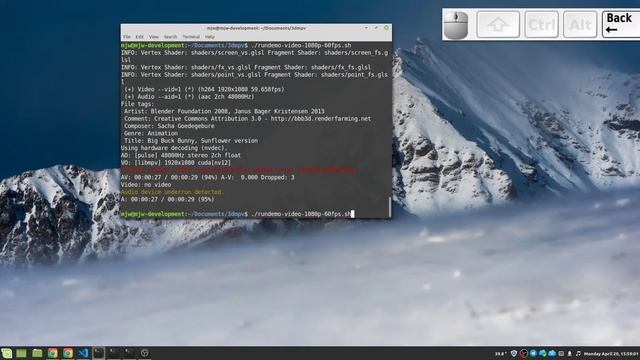Minimize the terminal window
This screenshot has width=640, height=360.
(366, 28)
